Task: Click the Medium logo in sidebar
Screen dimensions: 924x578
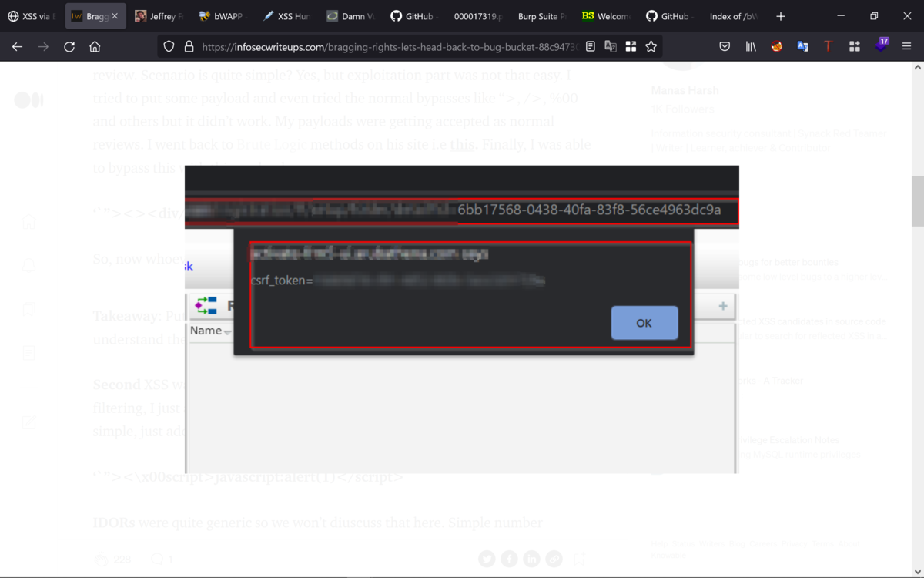Action: (28, 100)
